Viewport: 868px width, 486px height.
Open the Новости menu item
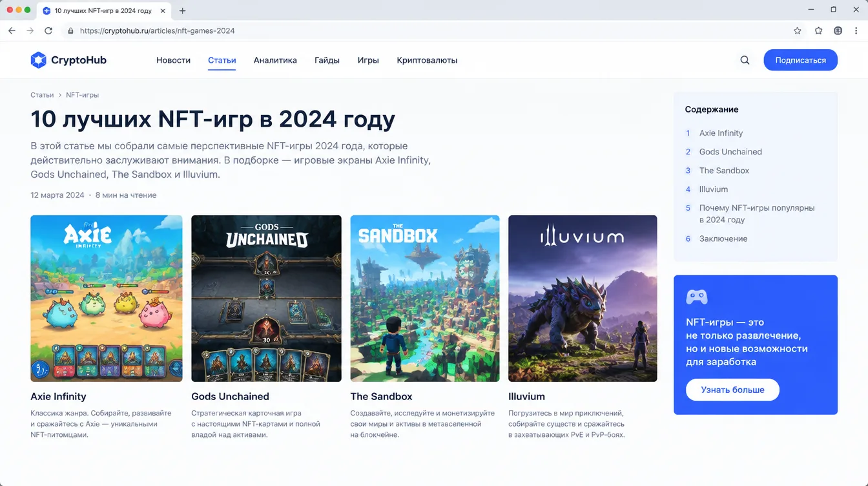click(x=173, y=60)
